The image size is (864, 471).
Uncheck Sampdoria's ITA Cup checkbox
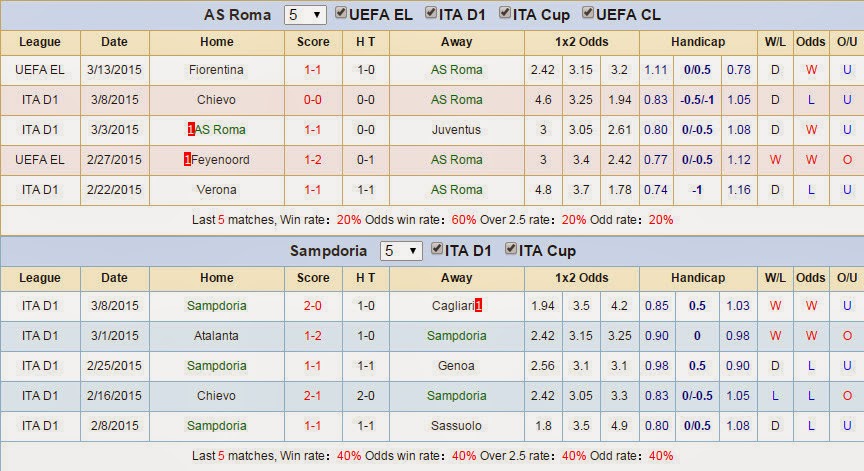coord(511,248)
